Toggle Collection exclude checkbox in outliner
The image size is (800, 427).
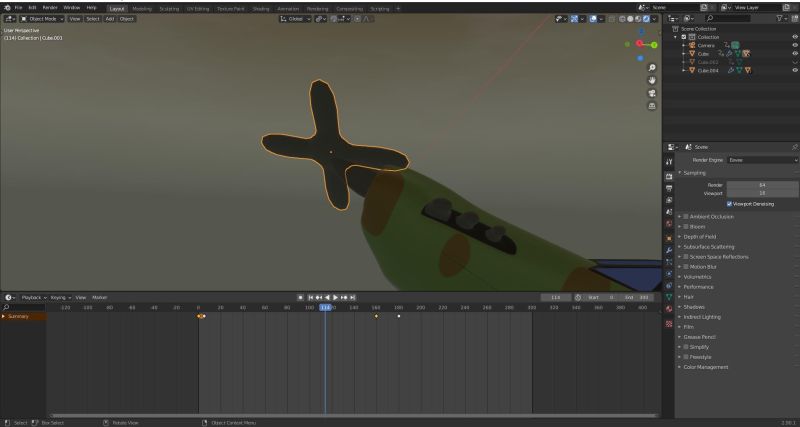coord(684,37)
